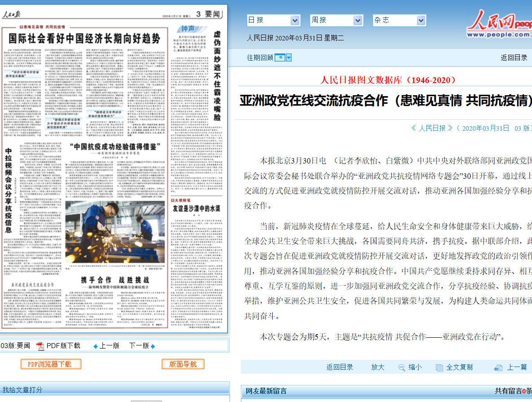
Task: Click the 全文复制 text link
Action: point(459,367)
